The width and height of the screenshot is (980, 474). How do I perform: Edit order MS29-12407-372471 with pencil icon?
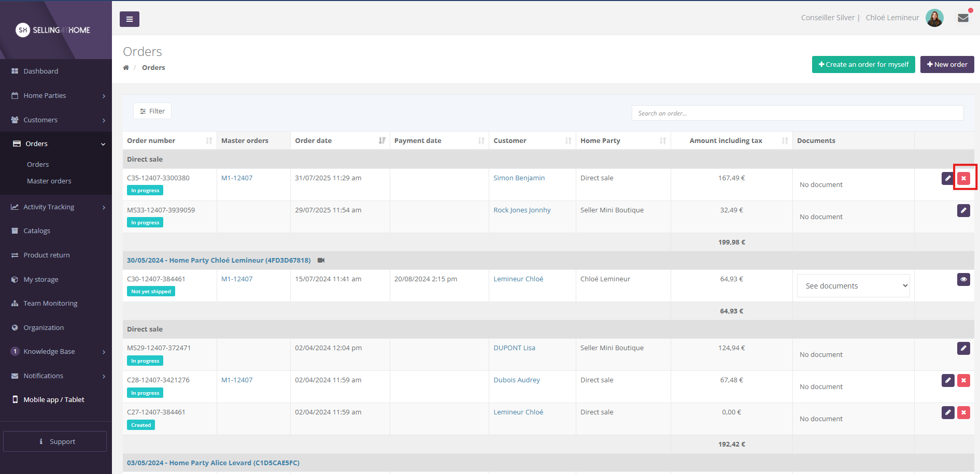pos(963,348)
